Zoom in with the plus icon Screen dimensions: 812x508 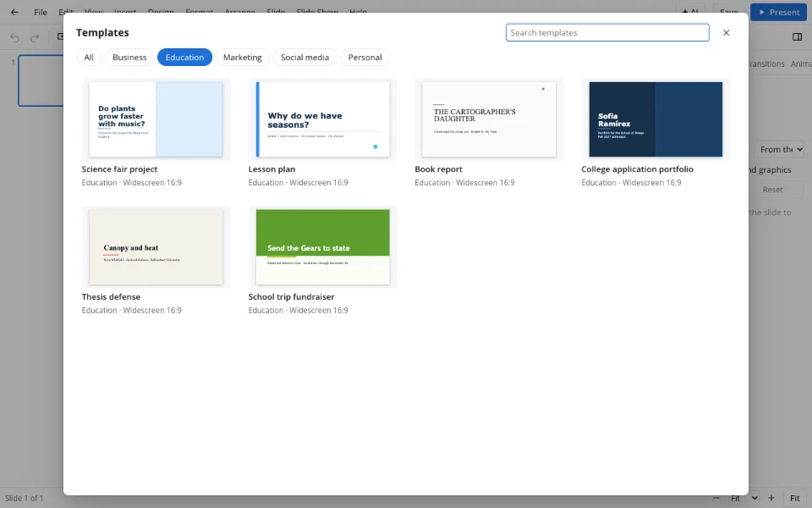[771, 498]
